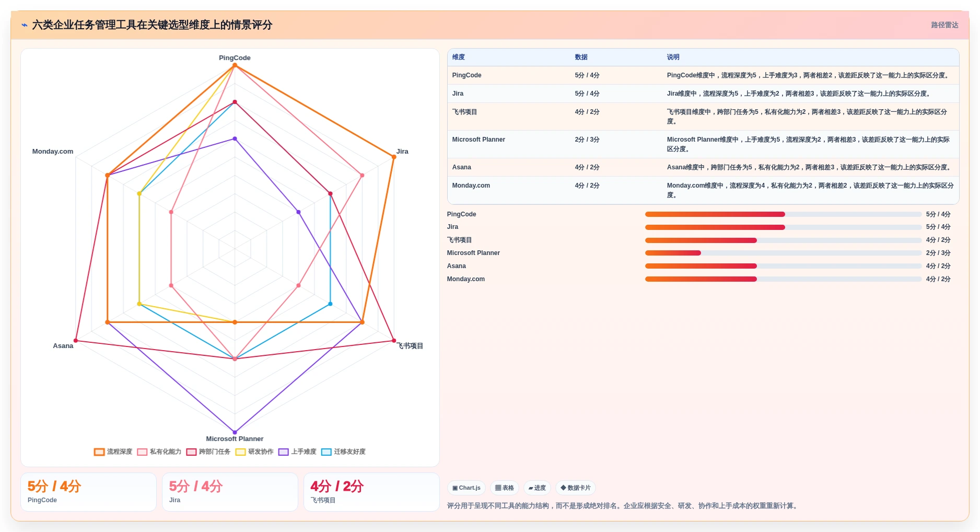Toggle the 迁移友好度 legend swatch
This screenshot has width=980, height=532.
[x=326, y=452]
